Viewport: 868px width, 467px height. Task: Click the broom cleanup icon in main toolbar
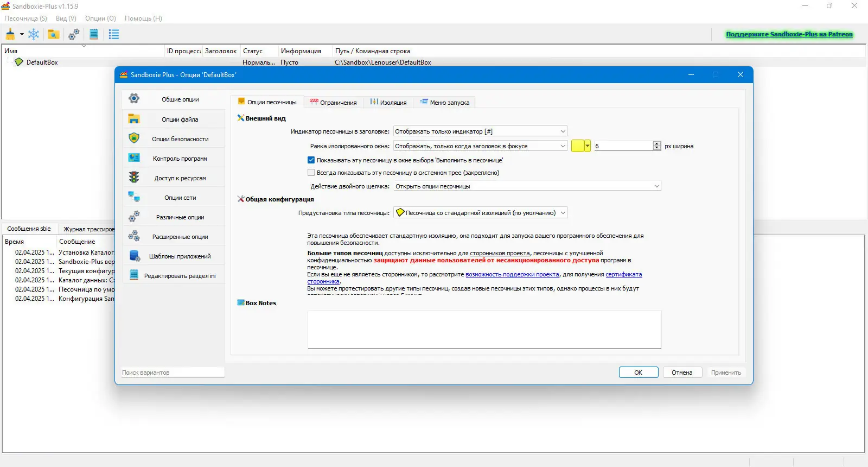[x=10, y=34]
